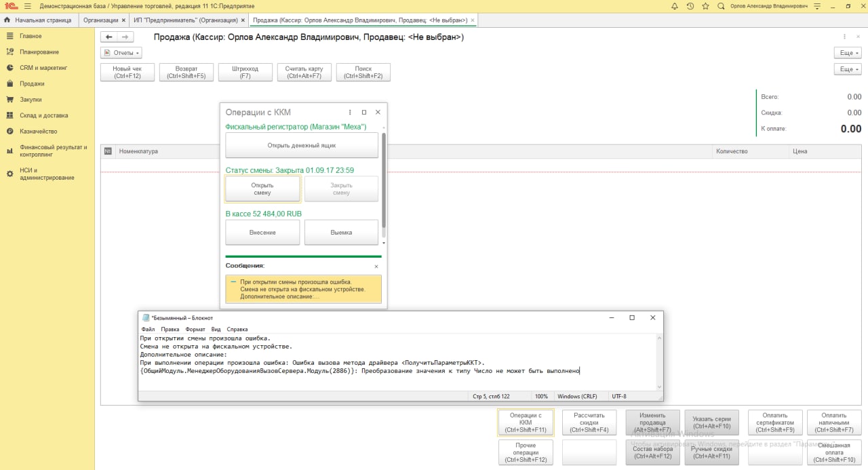Open history clock icon in title bar
868x470 pixels.
coord(690,5)
